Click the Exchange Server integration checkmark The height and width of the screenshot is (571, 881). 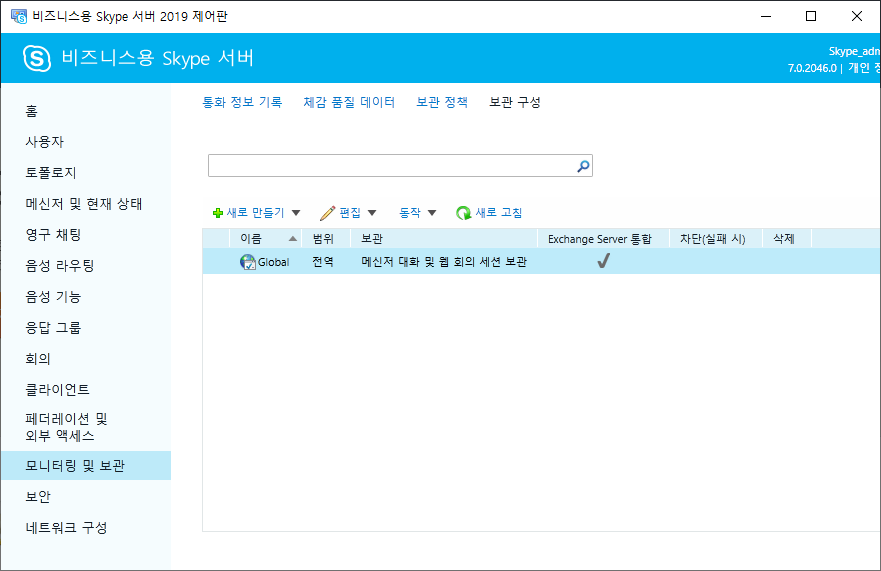pyautogui.click(x=603, y=261)
